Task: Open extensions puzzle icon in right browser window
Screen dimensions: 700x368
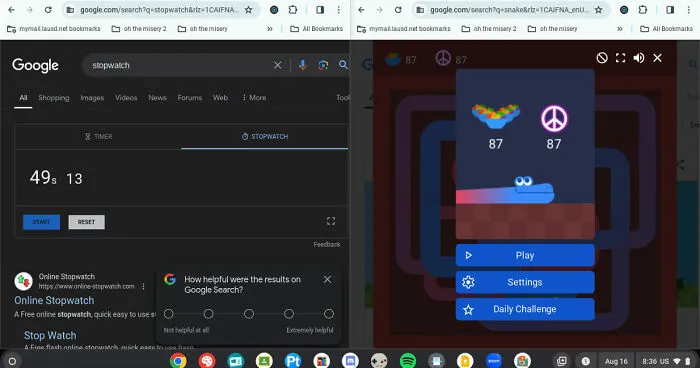Action: point(642,9)
